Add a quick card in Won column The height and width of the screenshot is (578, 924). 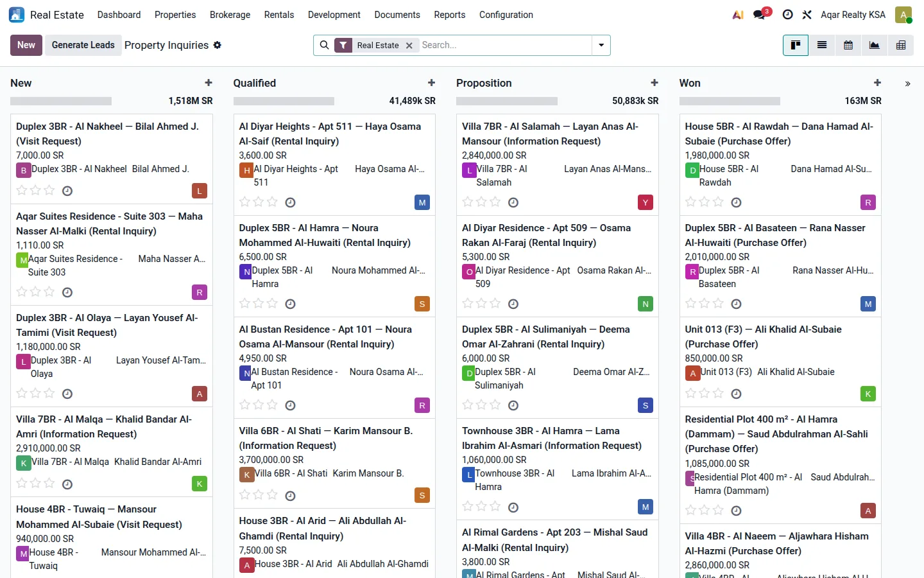878,83
